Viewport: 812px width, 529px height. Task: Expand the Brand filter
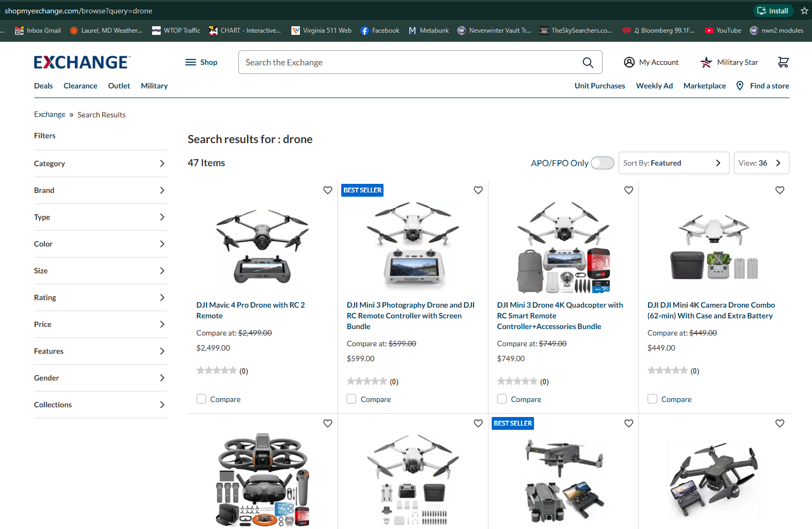pyautogui.click(x=100, y=190)
